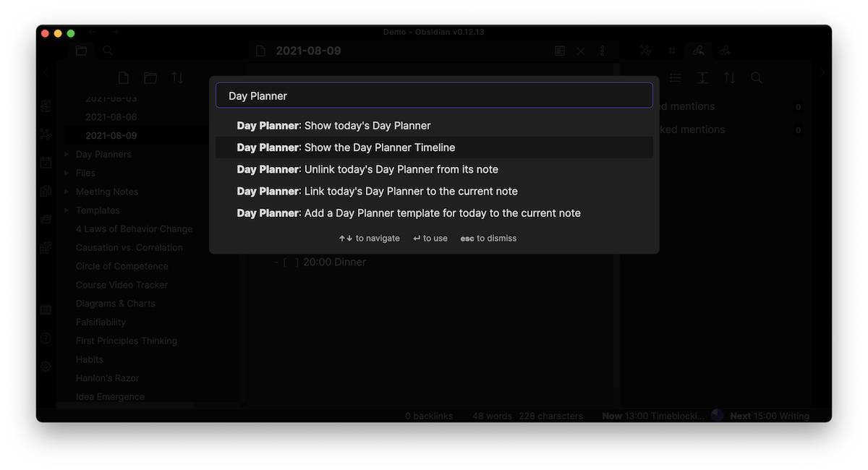
Task: Open 'Diagrams & Charts' note
Action: (x=116, y=304)
